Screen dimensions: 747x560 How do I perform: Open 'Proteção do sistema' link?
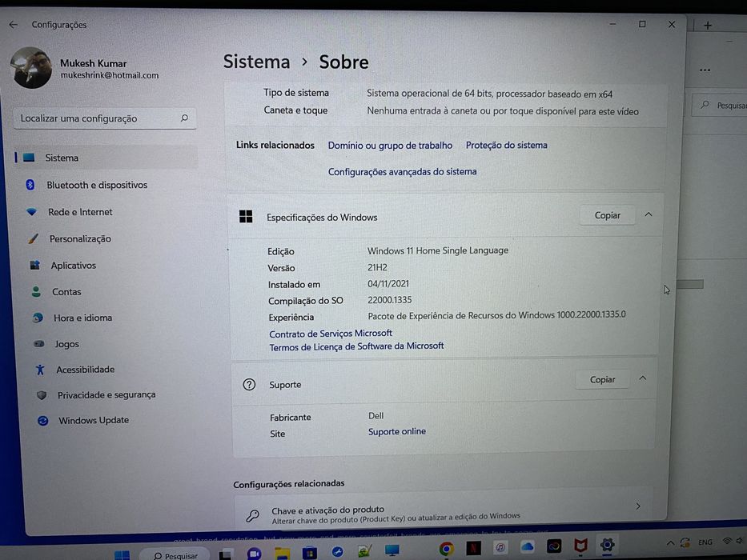507,146
